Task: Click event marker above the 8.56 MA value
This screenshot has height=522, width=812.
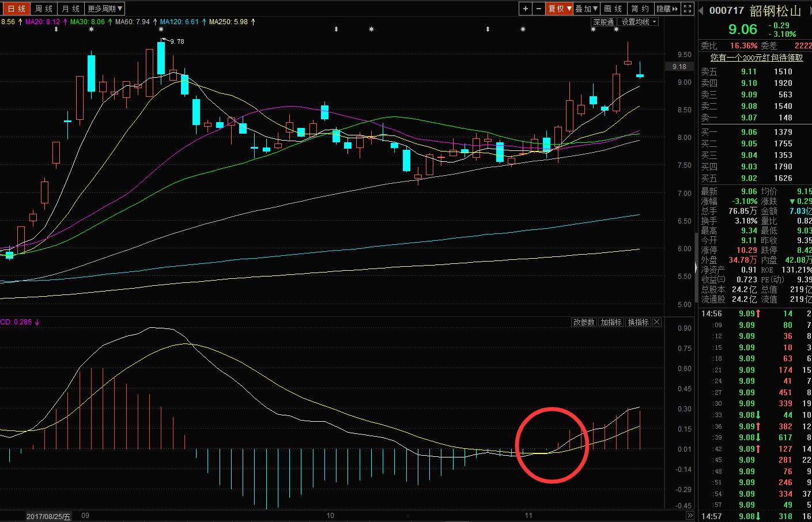Action: click(x=56, y=29)
